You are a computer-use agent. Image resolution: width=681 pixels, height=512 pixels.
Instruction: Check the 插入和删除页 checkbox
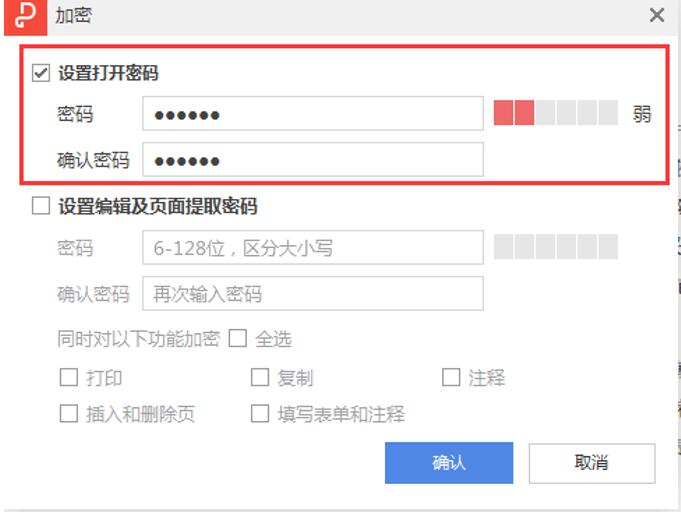pos(69,413)
